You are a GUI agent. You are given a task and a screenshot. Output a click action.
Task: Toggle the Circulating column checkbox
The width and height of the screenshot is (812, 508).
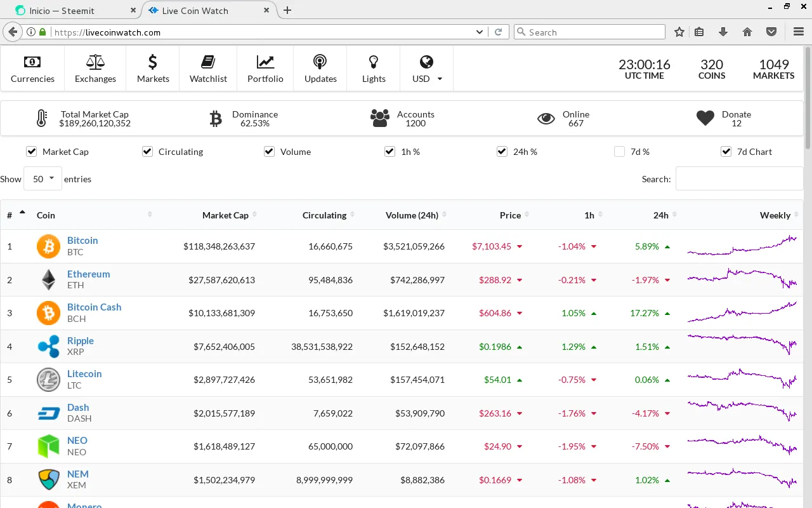pyautogui.click(x=147, y=151)
